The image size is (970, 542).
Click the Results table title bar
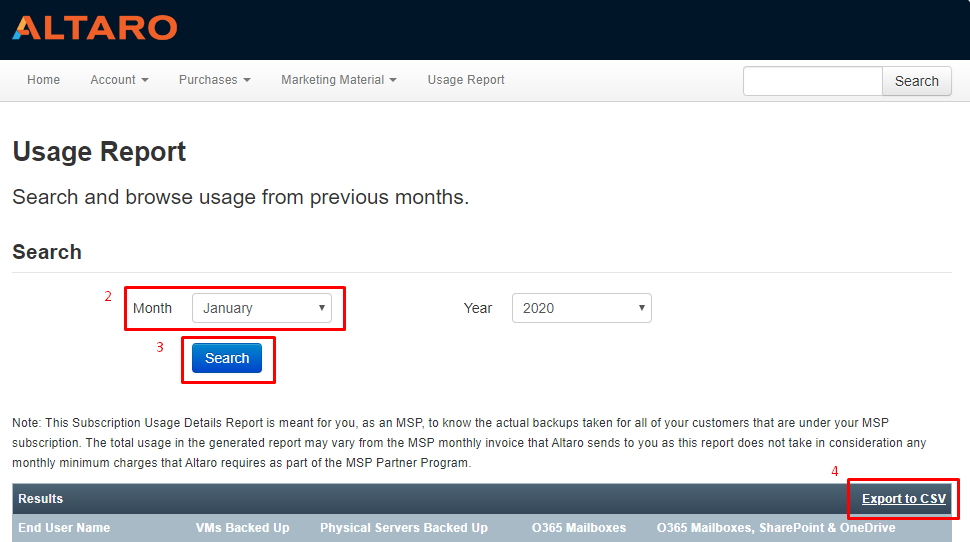tap(400, 499)
